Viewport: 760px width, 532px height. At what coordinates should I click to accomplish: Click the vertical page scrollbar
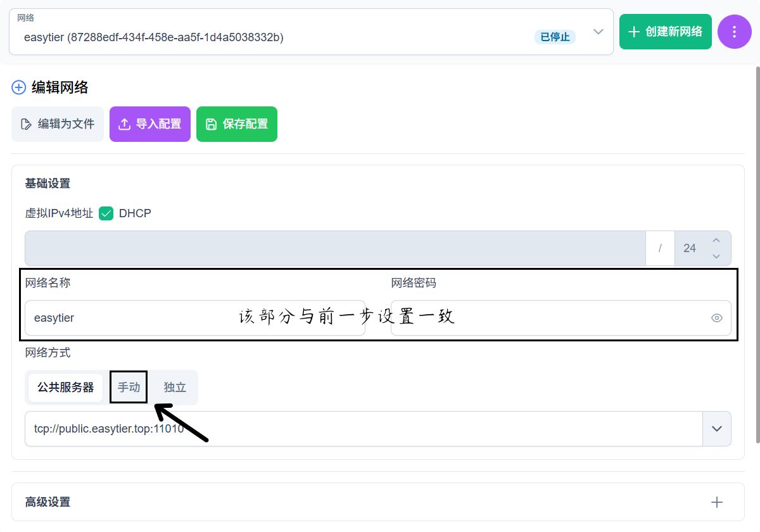(756, 253)
